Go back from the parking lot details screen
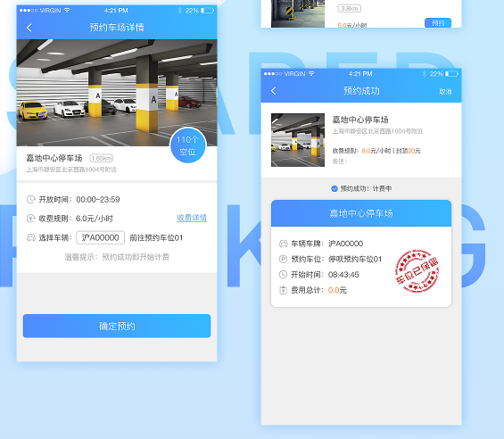The height and width of the screenshot is (439, 504). 29,28
